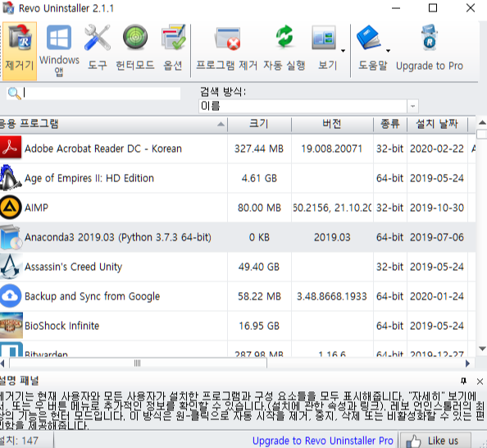Click install date 2020-01-24 cell

pos(437,296)
